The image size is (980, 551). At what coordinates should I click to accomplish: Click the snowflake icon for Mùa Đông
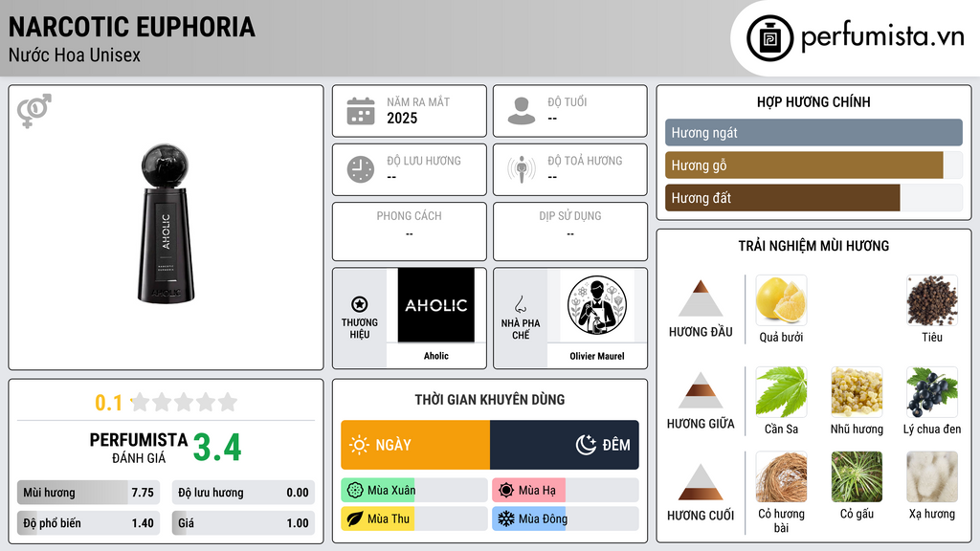coord(506,518)
